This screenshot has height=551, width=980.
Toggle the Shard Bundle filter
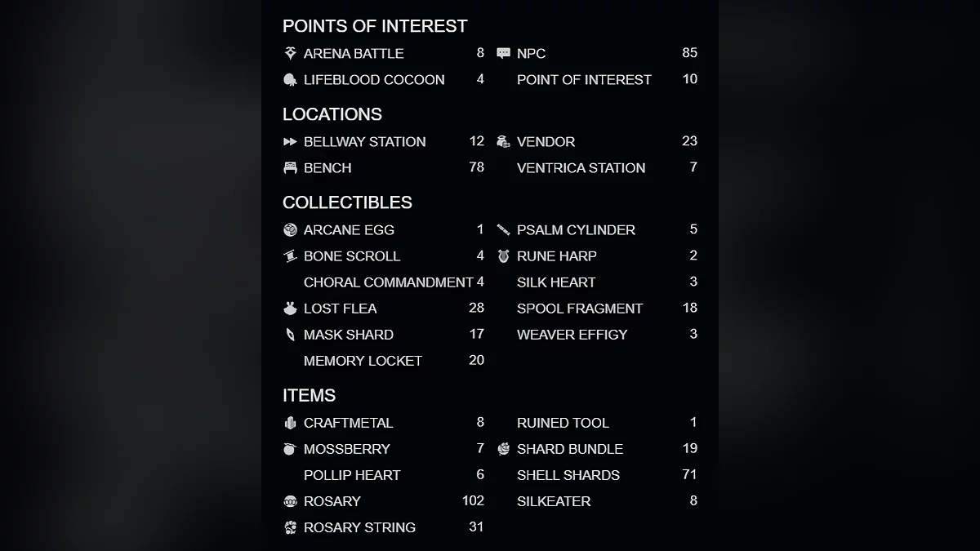click(x=569, y=449)
